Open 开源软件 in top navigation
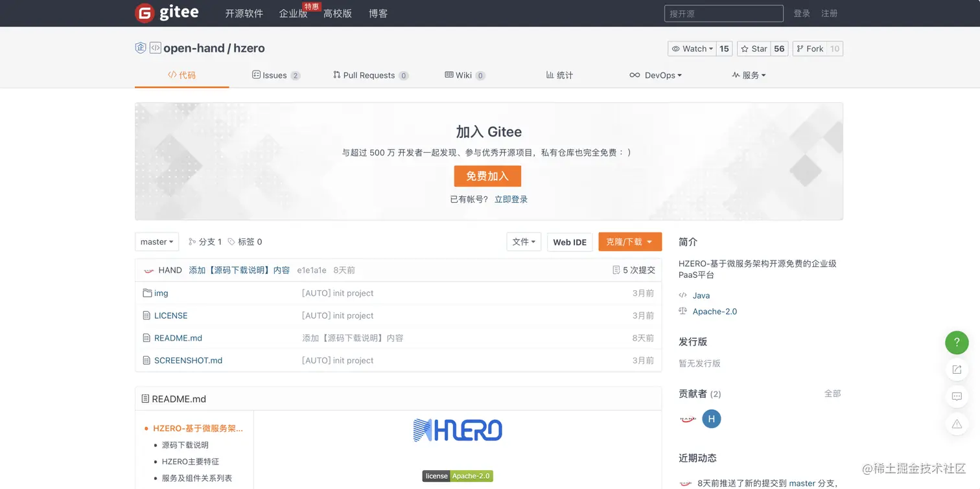This screenshot has height=489, width=980. tap(244, 13)
